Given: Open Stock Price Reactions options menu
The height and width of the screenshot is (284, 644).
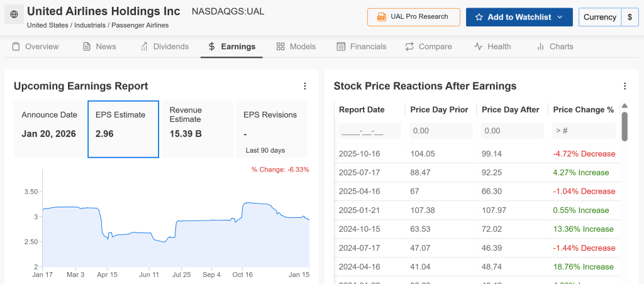Looking at the screenshot, I should [625, 86].
